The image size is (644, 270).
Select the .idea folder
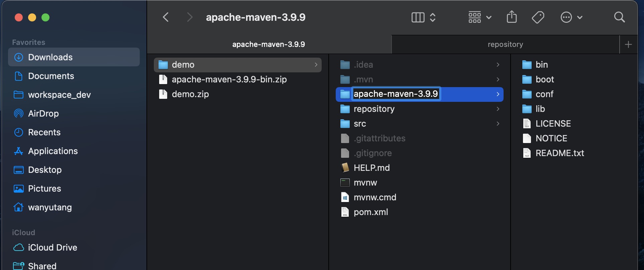(x=419, y=65)
